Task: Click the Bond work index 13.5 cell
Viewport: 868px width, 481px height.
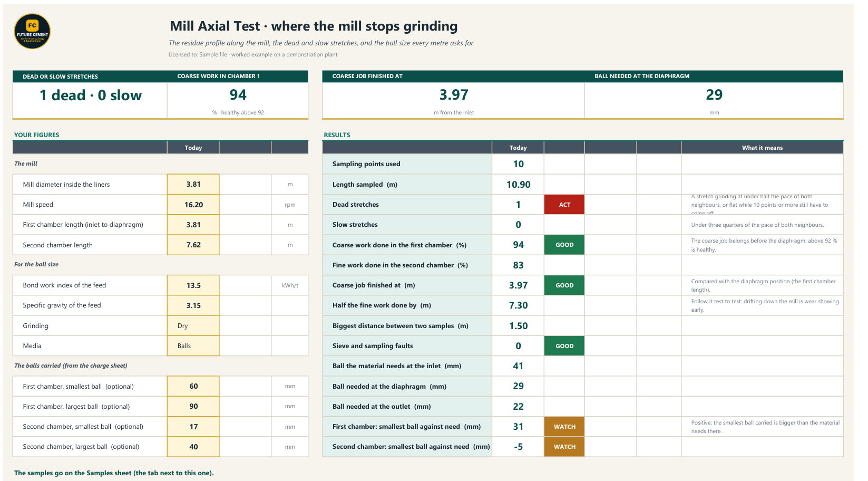Action: coord(193,285)
